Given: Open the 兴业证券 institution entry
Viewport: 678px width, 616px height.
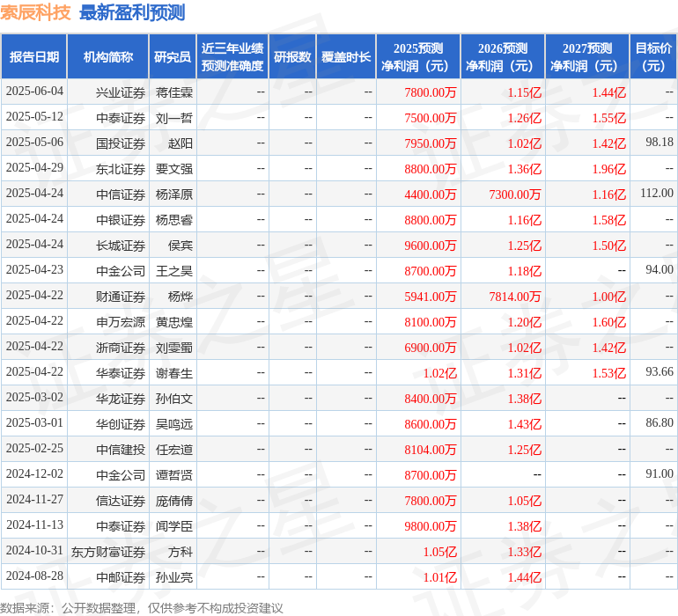Looking at the screenshot, I should pos(121,92).
